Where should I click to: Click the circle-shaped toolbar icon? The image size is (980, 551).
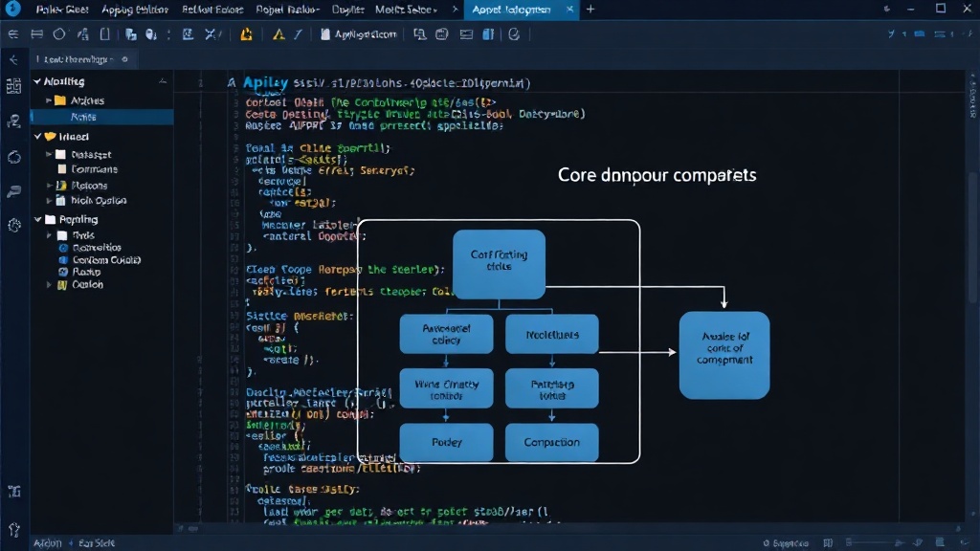point(58,34)
